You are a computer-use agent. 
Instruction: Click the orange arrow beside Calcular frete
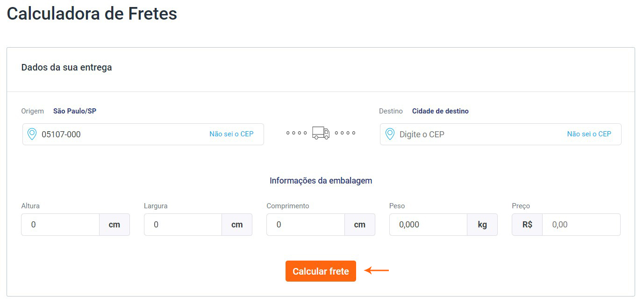[376, 270]
